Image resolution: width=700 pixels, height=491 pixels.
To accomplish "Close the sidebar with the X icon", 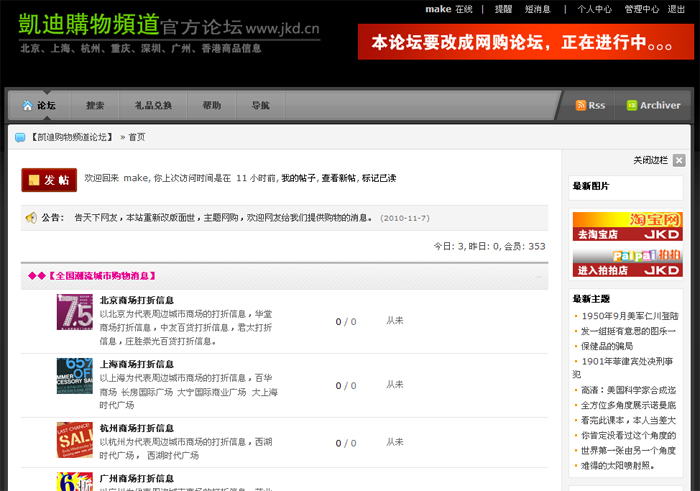I will [679, 160].
